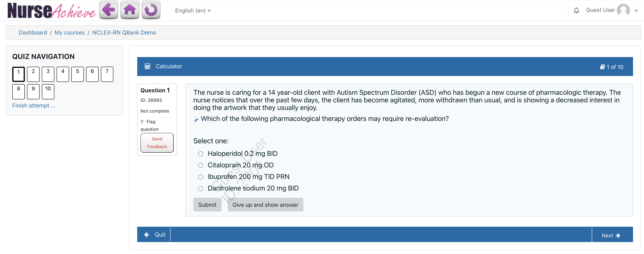This screenshot has width=644, height=254.
Task: Select Ibuprofen 200 mg TID PRN
Action: tap(200, 177)
